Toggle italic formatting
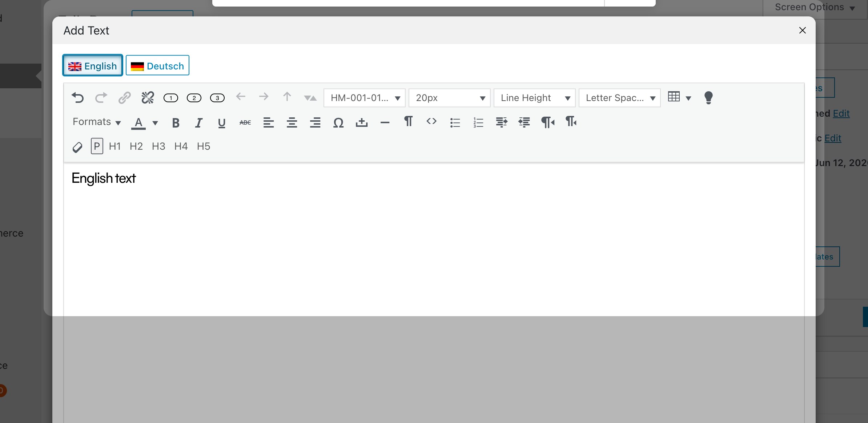The image size is (868, 423). [x=198, y=123]
